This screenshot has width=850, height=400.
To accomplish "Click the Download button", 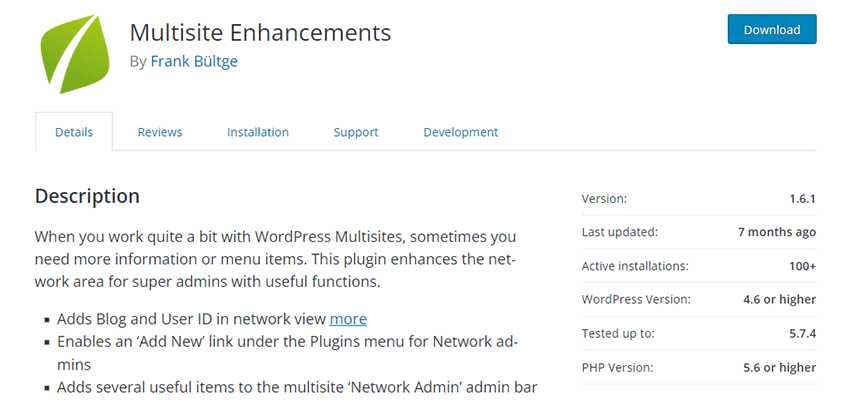I will pyautogui.click(x=771, y=29).
